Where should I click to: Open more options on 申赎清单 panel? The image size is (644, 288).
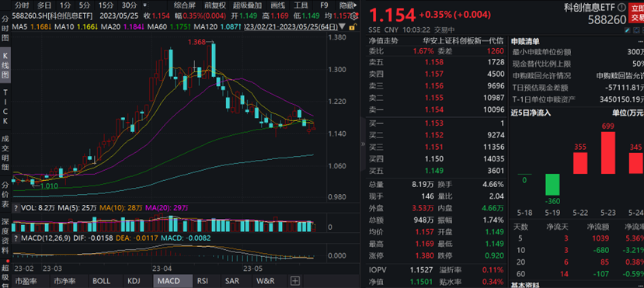coord(640,41)
